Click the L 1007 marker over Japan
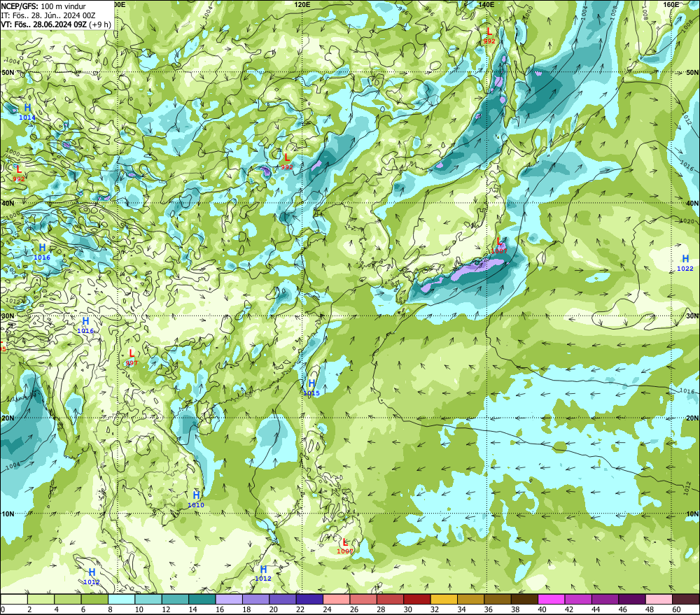 point(498,246)
